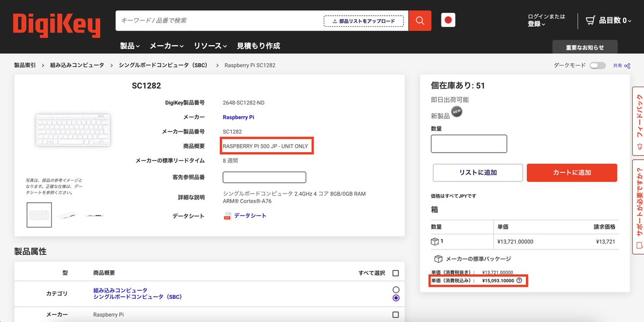Toggle the ダークモード switch
The width and height of the screenshot is (644, 322).
[598, 66]
